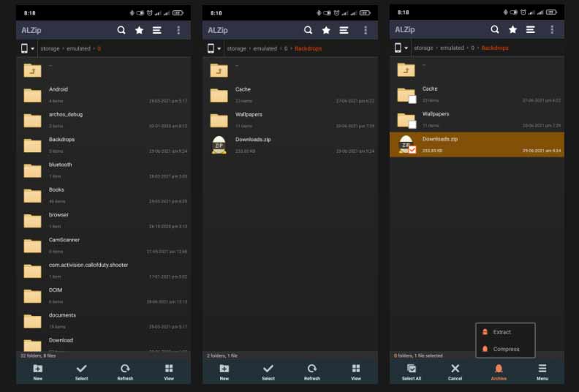The width and height of the screenshot is (579, 392).
Task: Open the Download folder
Action: click(103, 343)
